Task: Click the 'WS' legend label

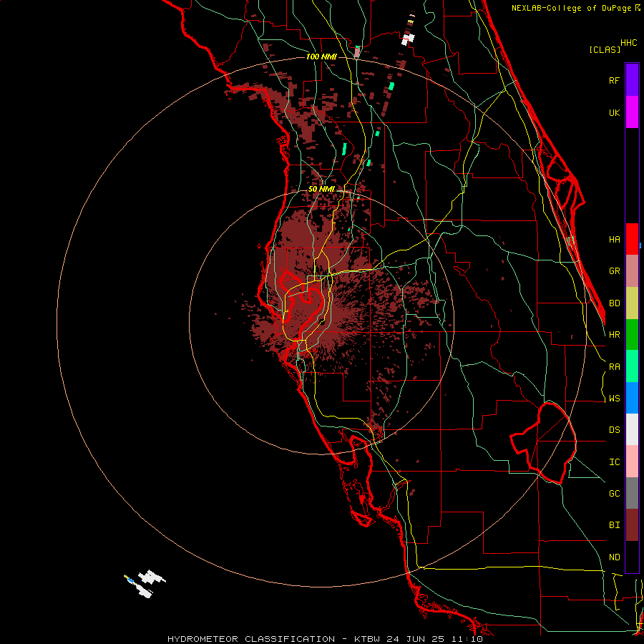Action: coord(615,399)
